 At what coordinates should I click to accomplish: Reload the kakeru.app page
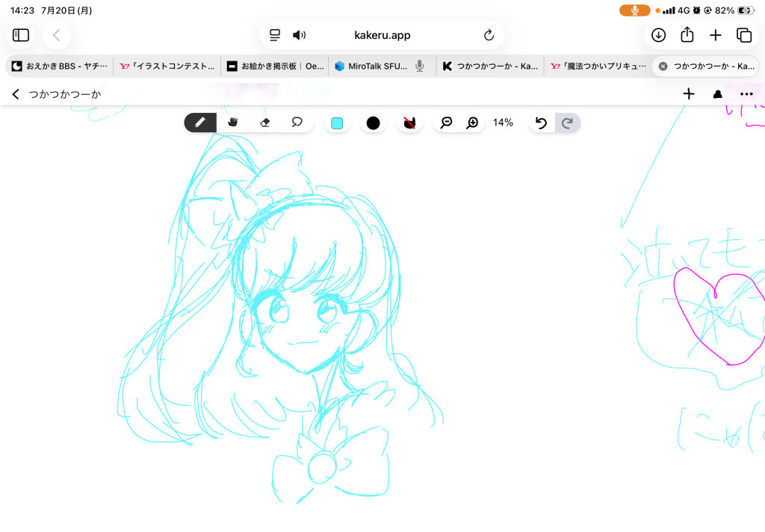point(489,35)
